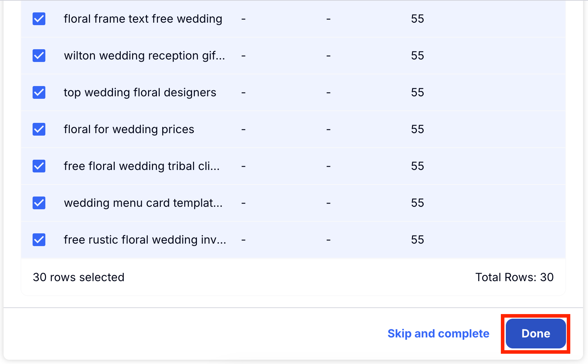Click 55 value in 'floral for wedding prices' row

[x=417, y=129]
